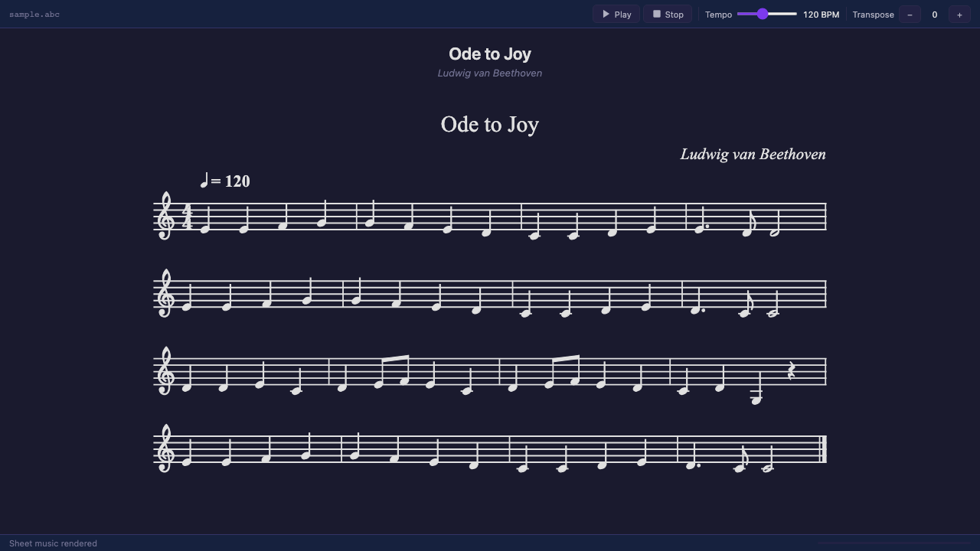Click the treble clef on the second staff

(x=165, y=293)
